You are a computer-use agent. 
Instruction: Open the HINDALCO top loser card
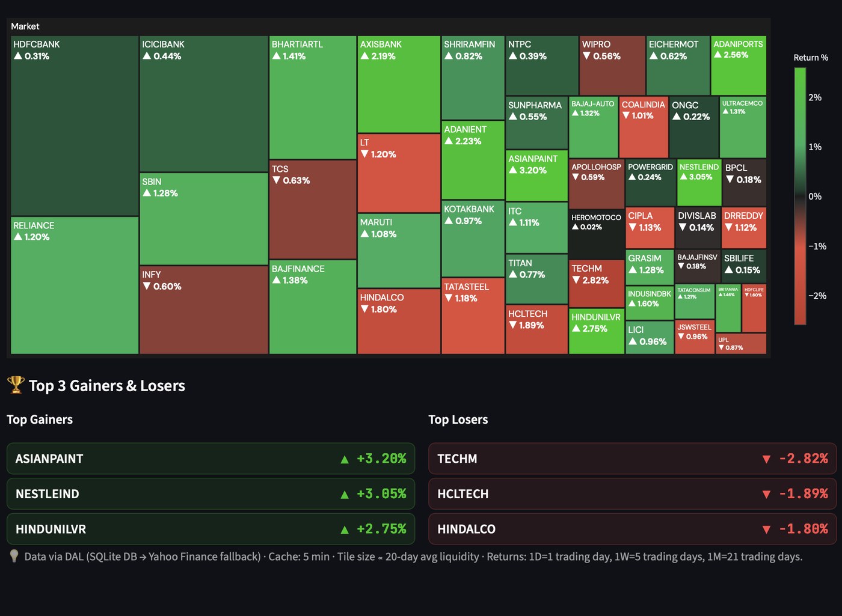(x=633, y=529)
